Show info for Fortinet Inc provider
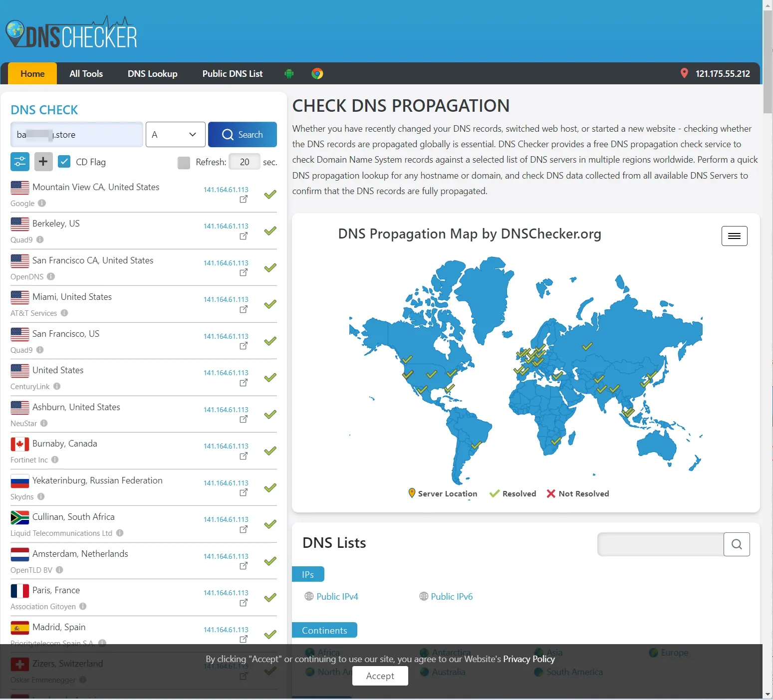 55,460
